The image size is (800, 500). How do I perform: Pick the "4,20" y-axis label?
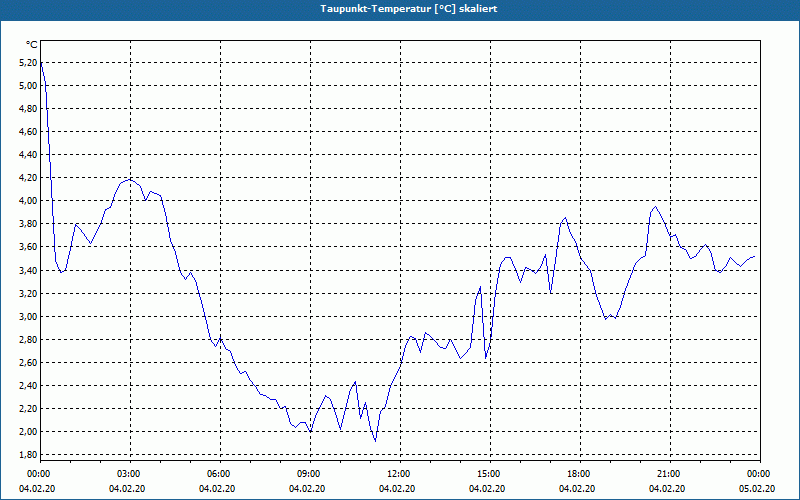click(29, 178)
